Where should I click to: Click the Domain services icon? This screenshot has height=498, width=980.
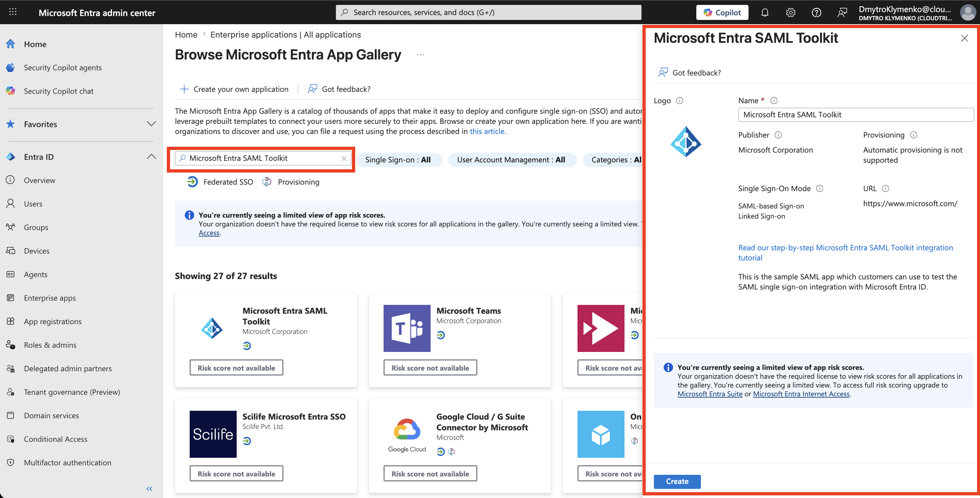11,416
